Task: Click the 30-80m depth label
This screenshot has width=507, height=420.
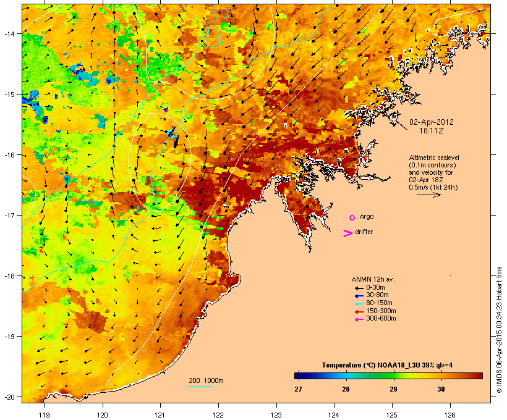Action: 377,295
